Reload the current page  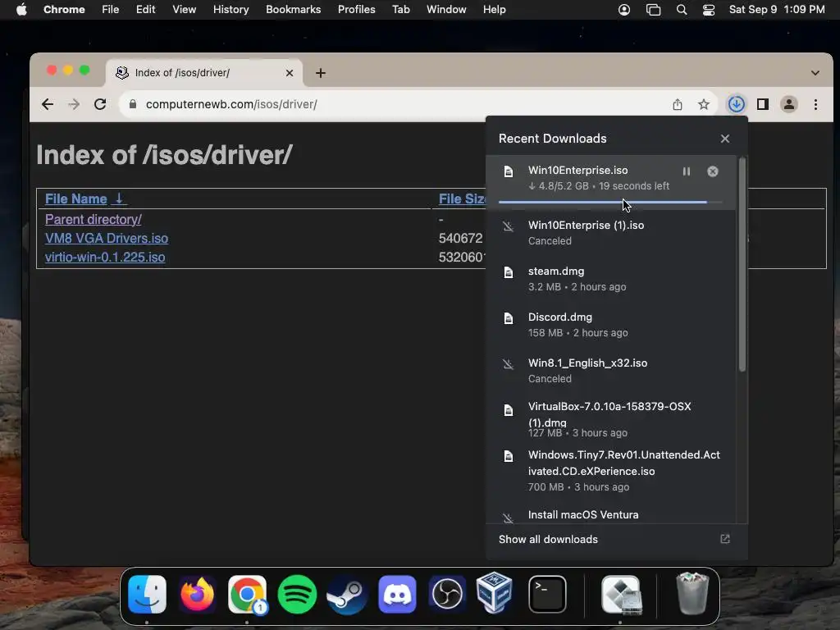click(x=100, y=104)
